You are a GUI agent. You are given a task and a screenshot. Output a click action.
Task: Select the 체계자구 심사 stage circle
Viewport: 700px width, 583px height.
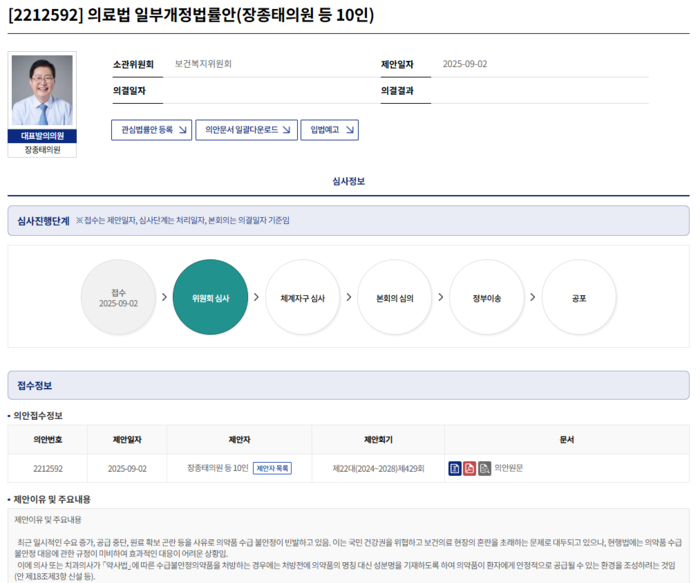[302, 298]
